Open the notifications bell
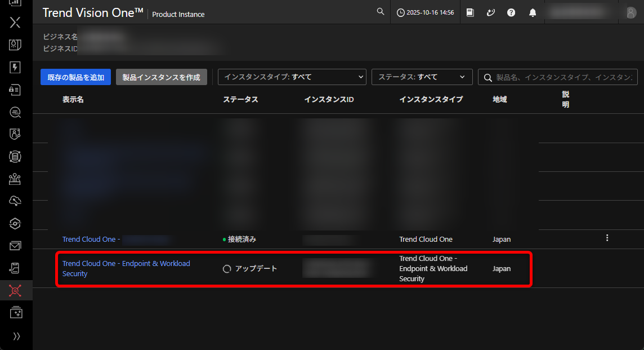This screenshot has width=644, height=350. click(x=533, y=12)
